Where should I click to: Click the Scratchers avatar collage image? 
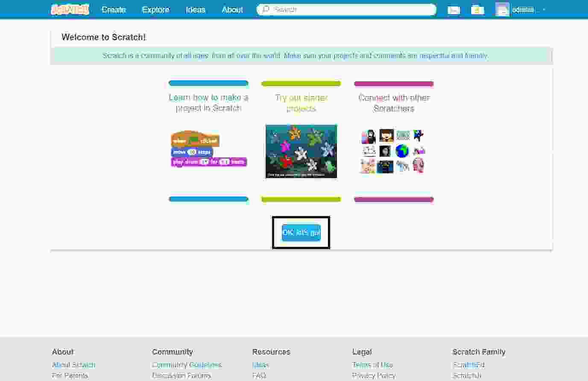pyautogui.click(x=393, y=151)
